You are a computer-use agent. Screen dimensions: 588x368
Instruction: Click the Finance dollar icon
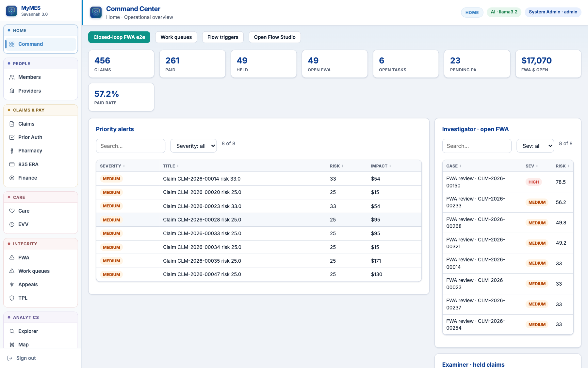click(12, 178)
